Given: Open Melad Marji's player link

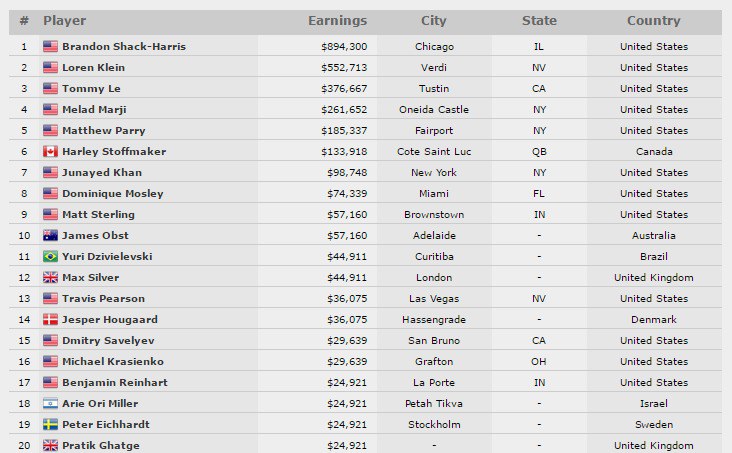Looking at the screenshot, I should [x=94, y=110].
